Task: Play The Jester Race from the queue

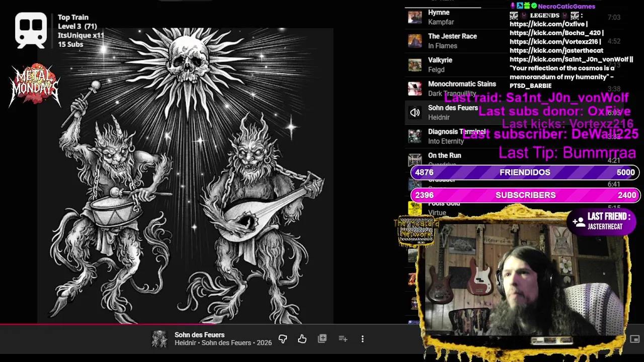Action: pyautogui.click(x=452, y=36)
